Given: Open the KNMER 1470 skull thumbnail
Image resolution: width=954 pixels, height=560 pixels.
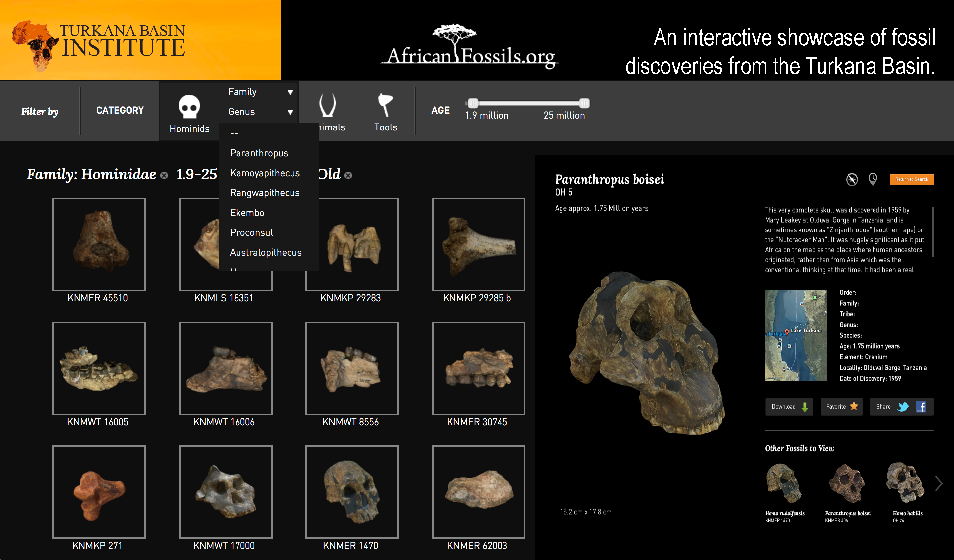Looking at the screenshot, I should coord(352,492).
